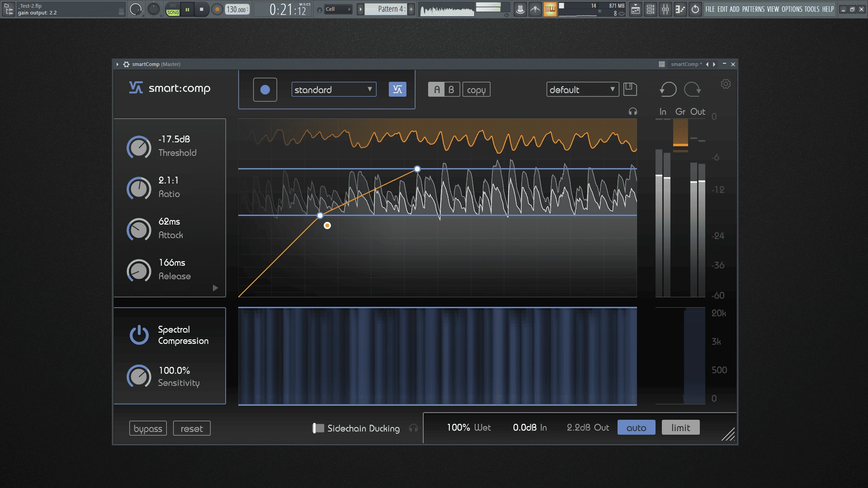
Task: Open the ADD menu
Action: pyautogui.click(x=735, y=9)
